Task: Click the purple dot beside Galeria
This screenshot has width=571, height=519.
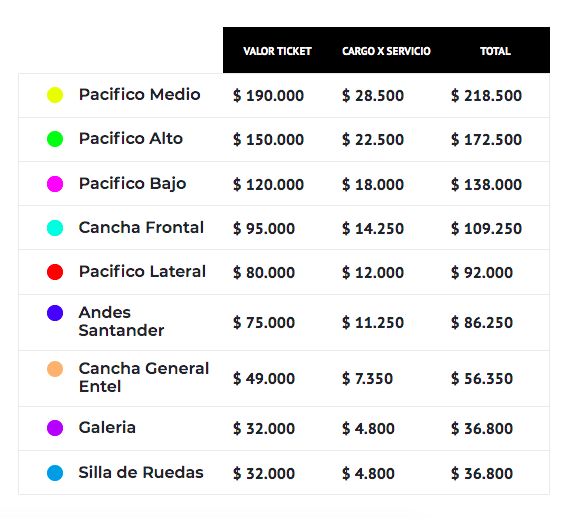Action: (55, 428)
